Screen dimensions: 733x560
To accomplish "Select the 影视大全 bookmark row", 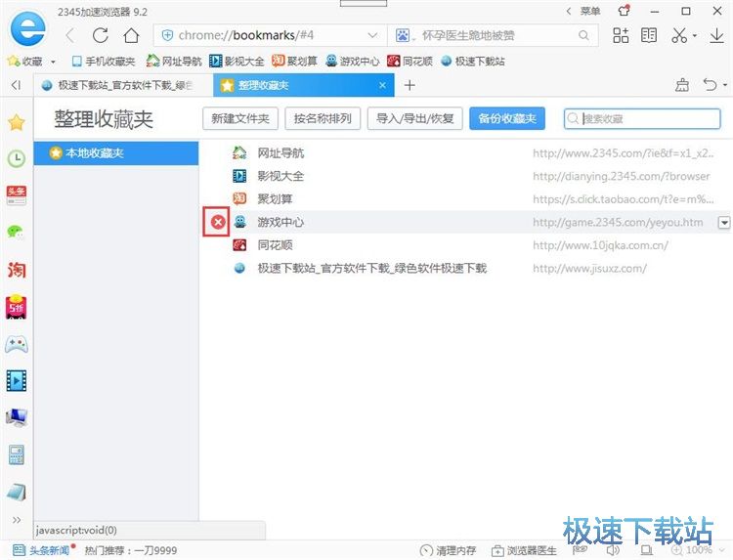I will click(467, 176).
